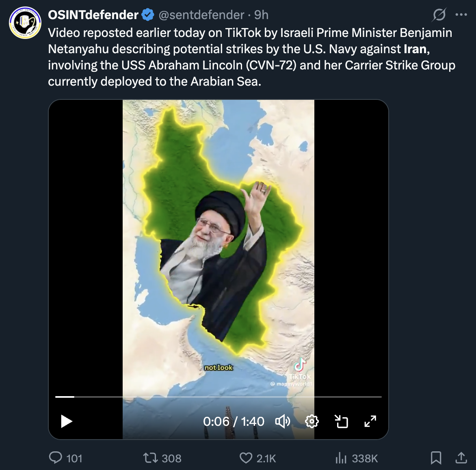Viewport: 476px width, 470px height.
Task: Click the Grok explain-post icon
Action: pos(439,15)
